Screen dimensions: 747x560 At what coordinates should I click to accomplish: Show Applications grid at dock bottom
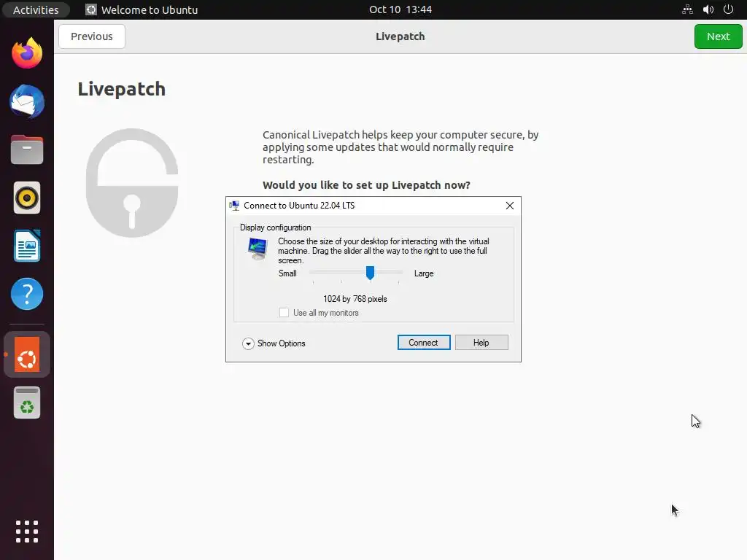(27, 532)
